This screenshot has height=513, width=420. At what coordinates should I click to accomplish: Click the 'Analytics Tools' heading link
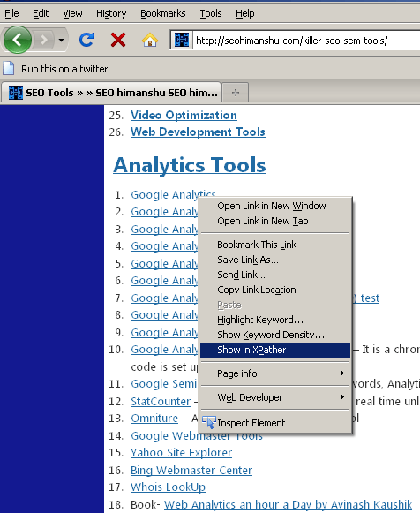[x=189, y=164]
